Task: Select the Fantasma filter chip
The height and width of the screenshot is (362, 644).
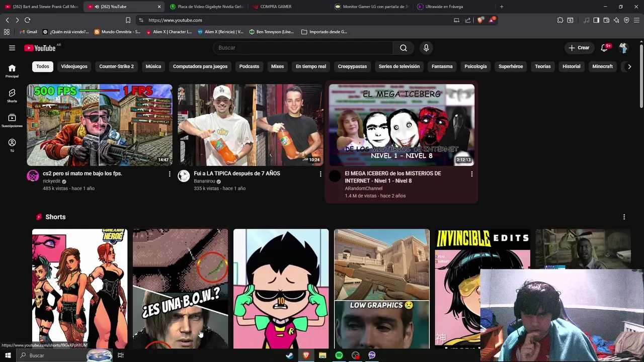Action: [x=442, y=66]
